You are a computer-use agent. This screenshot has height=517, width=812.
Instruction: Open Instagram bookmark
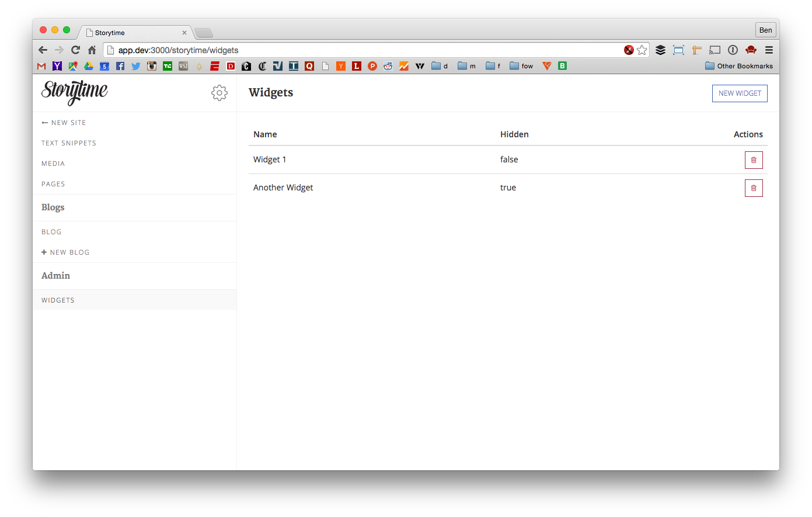[152, 66]
